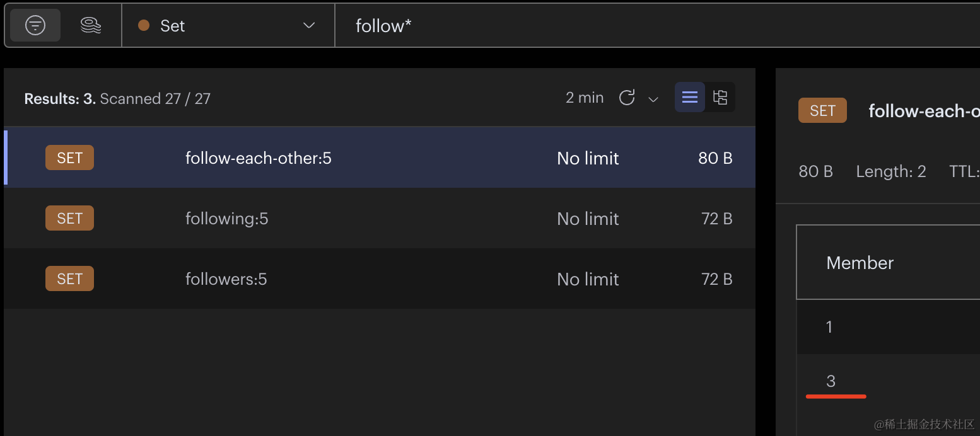Click the Results: 3 scanned summary
The height and width of the screenshot is (436, 980).
tap(117, 98)
